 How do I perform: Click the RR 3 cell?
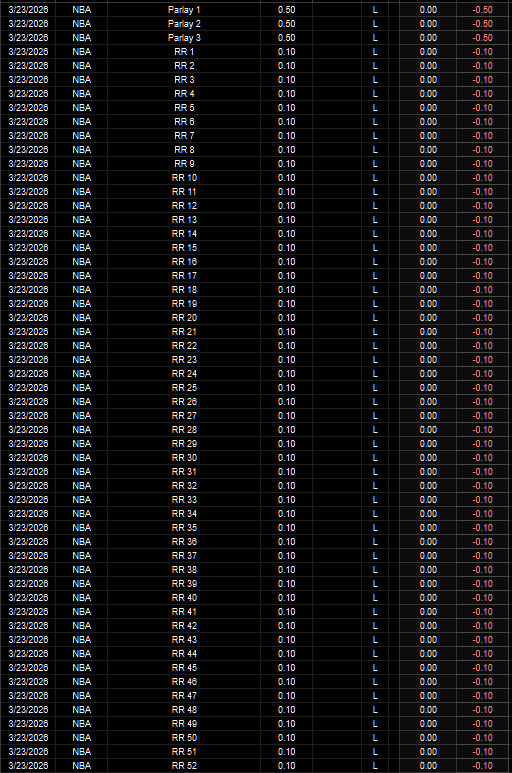click(x=184, y=80)
